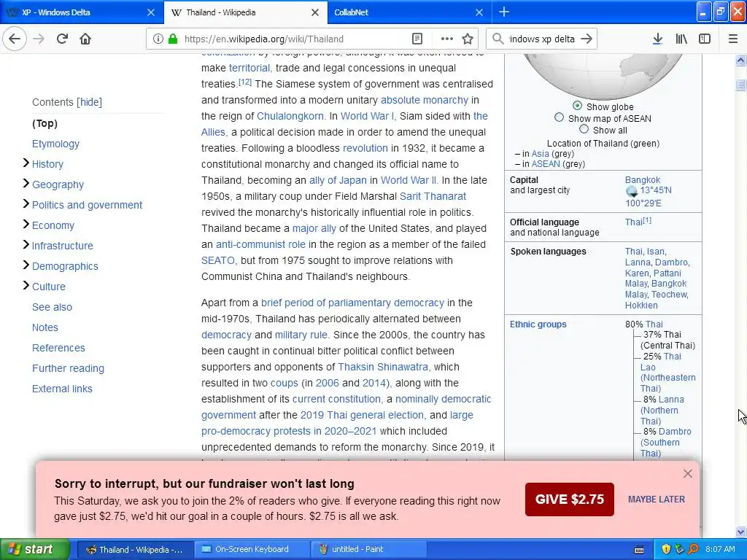Click the scrollbar down arrow

pyautogui.click(x=740, y=532)
